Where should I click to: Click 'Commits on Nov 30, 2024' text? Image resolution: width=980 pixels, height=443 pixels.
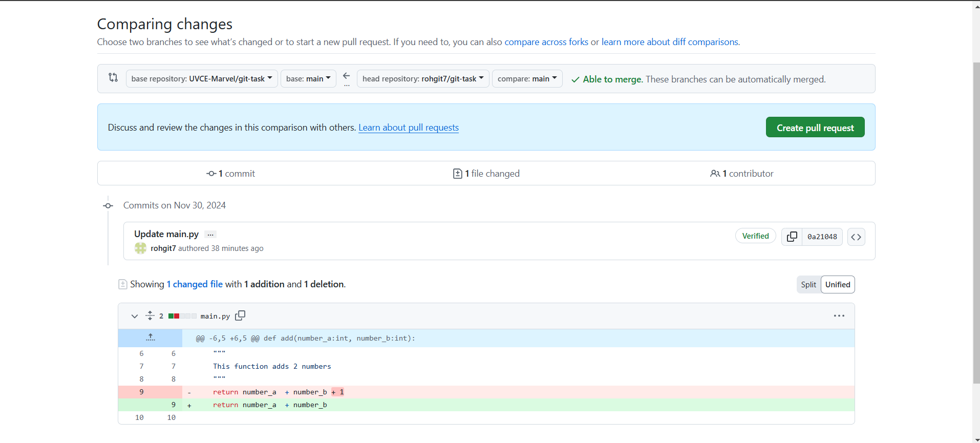(175, 205)
